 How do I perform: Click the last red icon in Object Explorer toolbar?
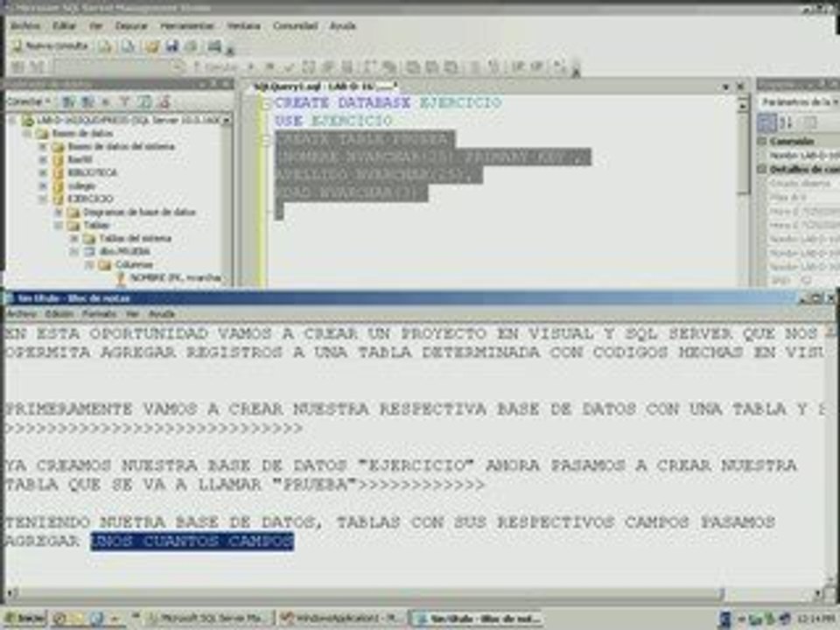coord(164,101)
